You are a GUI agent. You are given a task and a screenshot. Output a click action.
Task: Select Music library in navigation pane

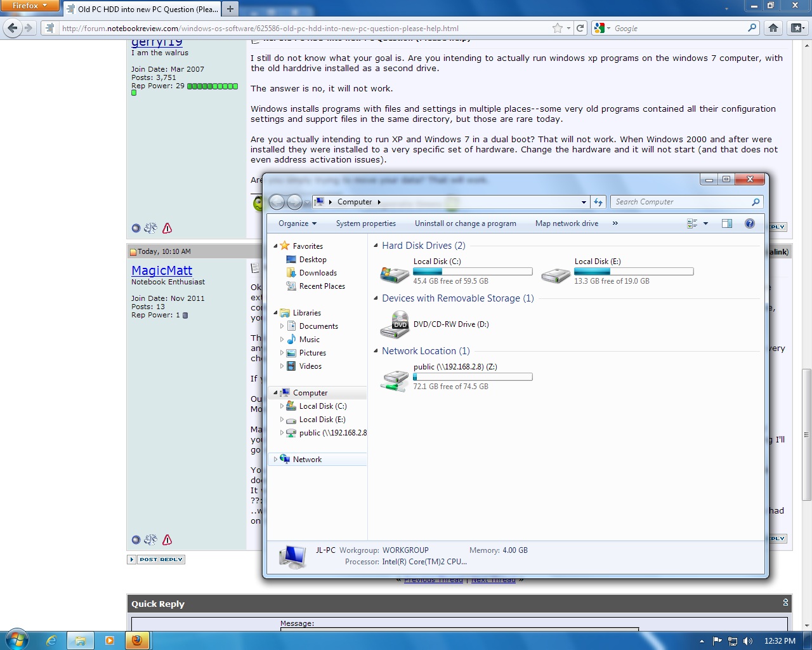tap(309, 340)
